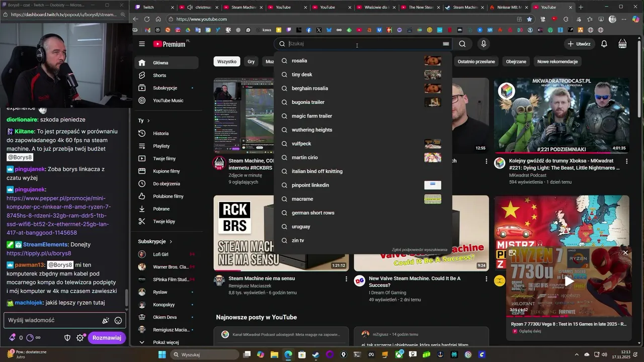The height and width of the screenshot is (362, 644).
Task: Choose the 'wuthering heights' search suggestion
Action: 363,130
